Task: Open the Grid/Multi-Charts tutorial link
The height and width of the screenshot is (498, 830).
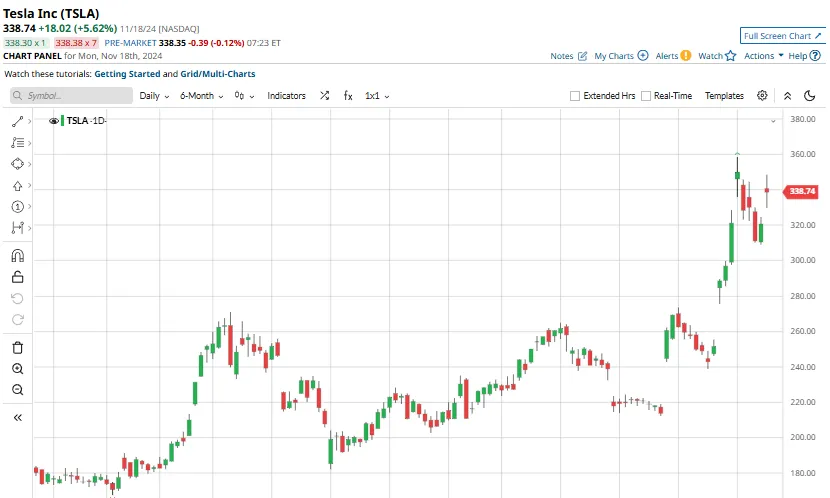Action: 218,74
